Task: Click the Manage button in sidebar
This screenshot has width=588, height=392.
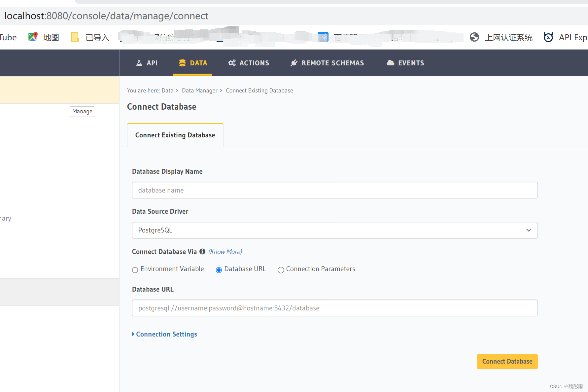Action: [x=82, y=111]
